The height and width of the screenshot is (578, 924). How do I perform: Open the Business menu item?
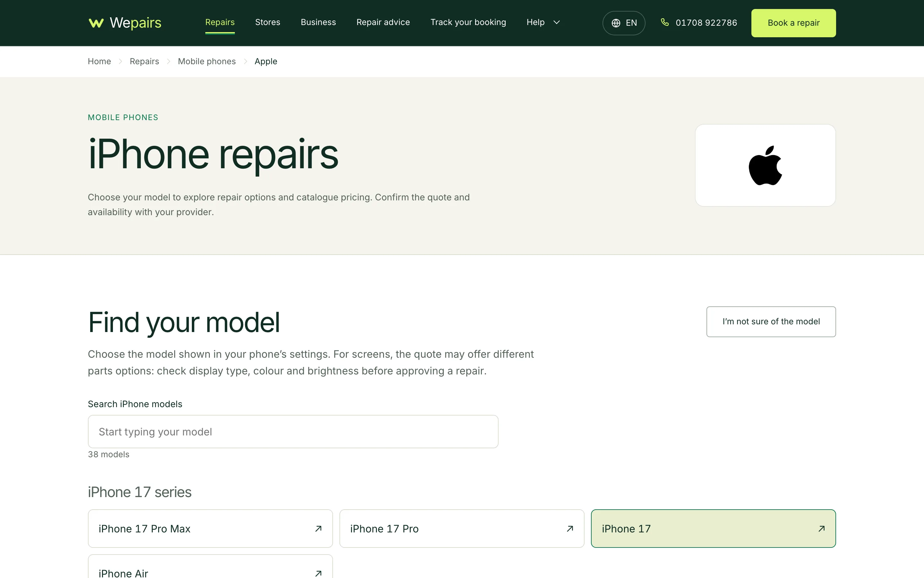[x=318, y=22]
